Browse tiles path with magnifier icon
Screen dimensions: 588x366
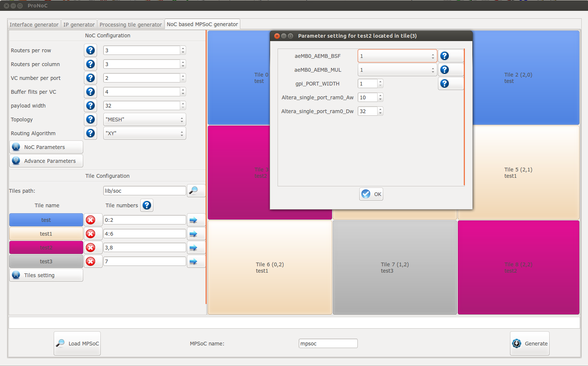tap(194, 191)
